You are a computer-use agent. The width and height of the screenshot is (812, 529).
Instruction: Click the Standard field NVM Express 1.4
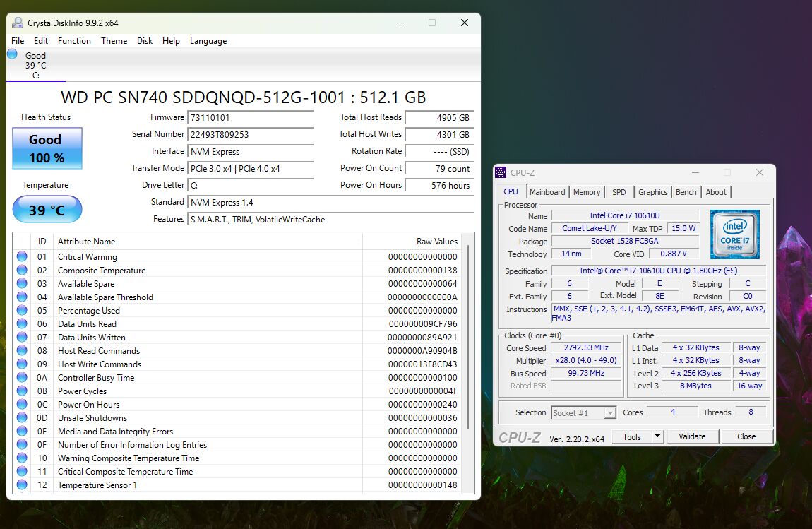click(x=331, y=203)
